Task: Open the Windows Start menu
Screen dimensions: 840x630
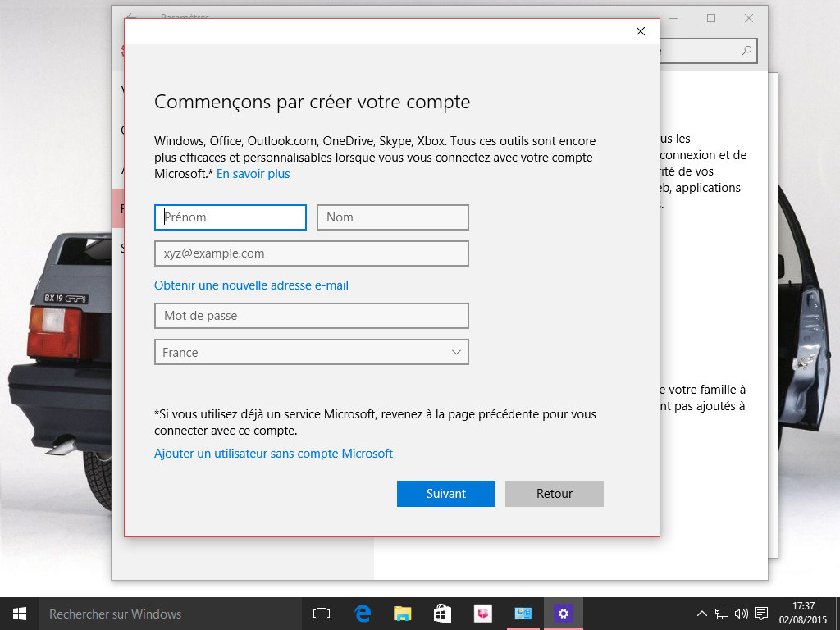Action: 19,614
